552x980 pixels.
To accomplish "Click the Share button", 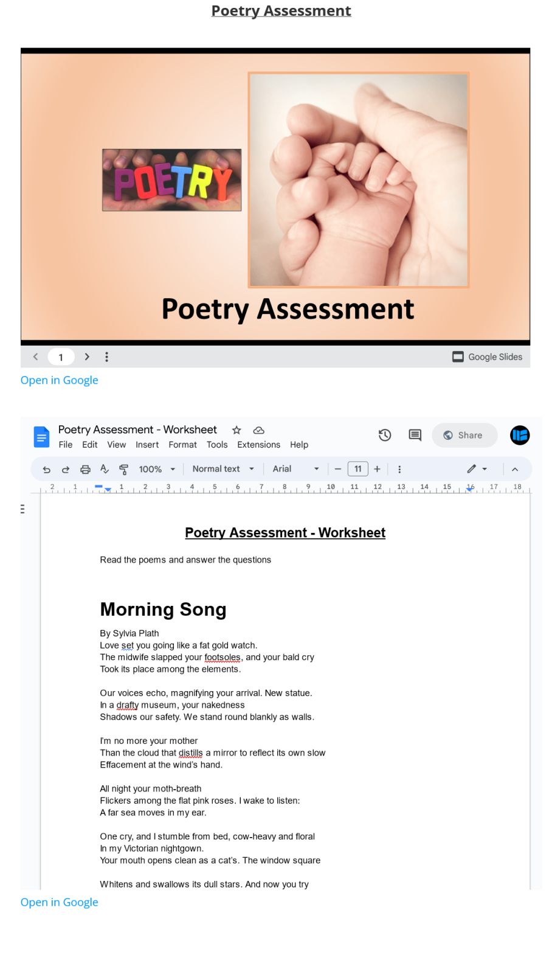I will [x=464, y=435].
